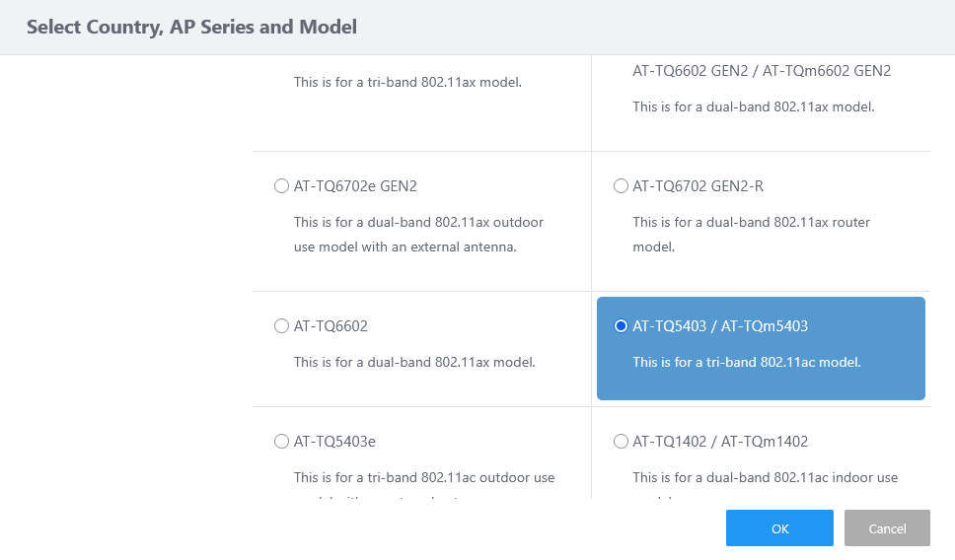
Task: Click the selected AT-TQ5403 / AT-TQm5403 radio button
Action: tap(621, 326)
